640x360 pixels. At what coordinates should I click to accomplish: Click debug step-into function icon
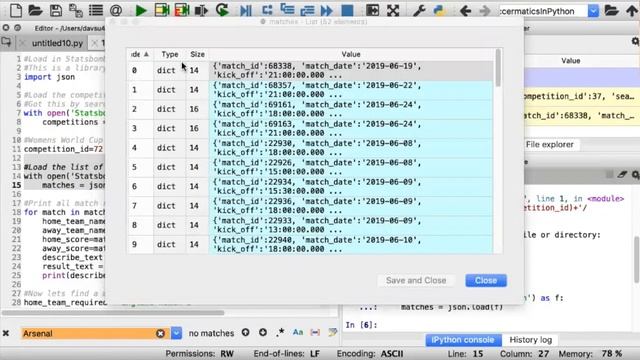(x=287, y=10)
